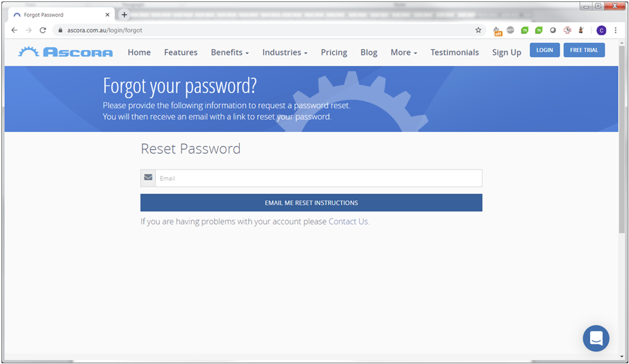Open the Testimonials page
Screen dimensions: 629x364
[455, 52]
